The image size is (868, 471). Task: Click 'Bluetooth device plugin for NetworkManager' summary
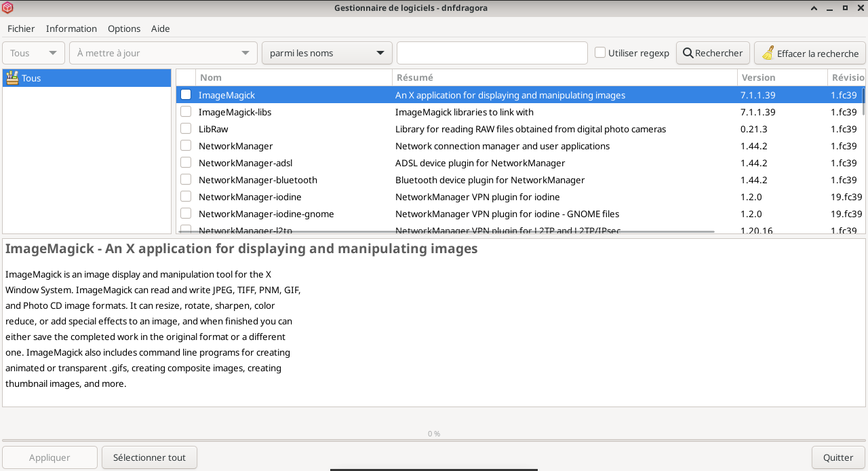coord(490,180)
